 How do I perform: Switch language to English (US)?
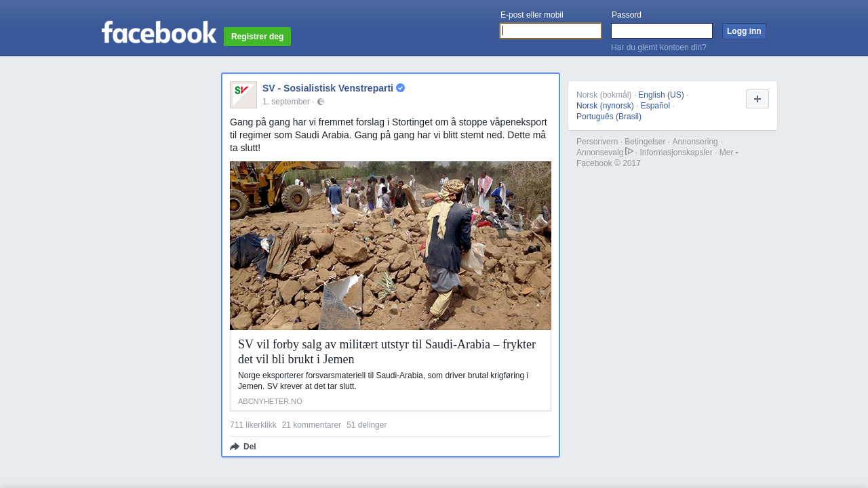pos(660,95)
